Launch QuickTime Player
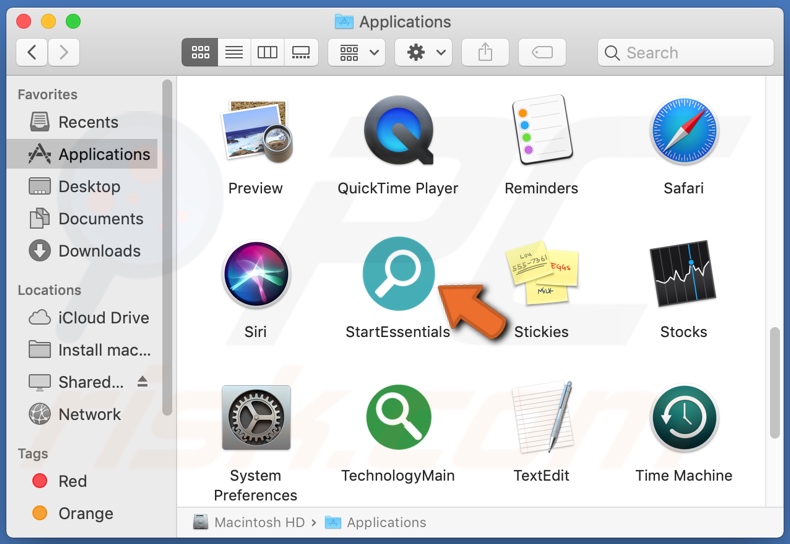The image size is (790, 544). [398, 131]
